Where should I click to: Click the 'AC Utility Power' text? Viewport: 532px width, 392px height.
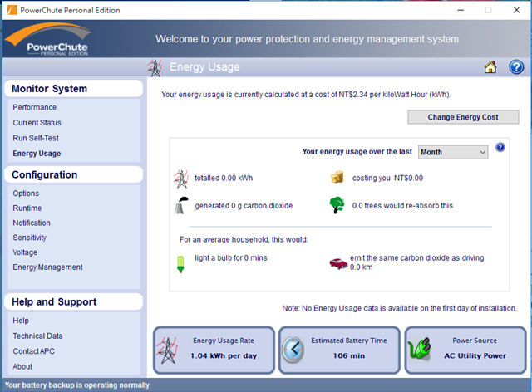pyautogui.click(x=475, y=355)
